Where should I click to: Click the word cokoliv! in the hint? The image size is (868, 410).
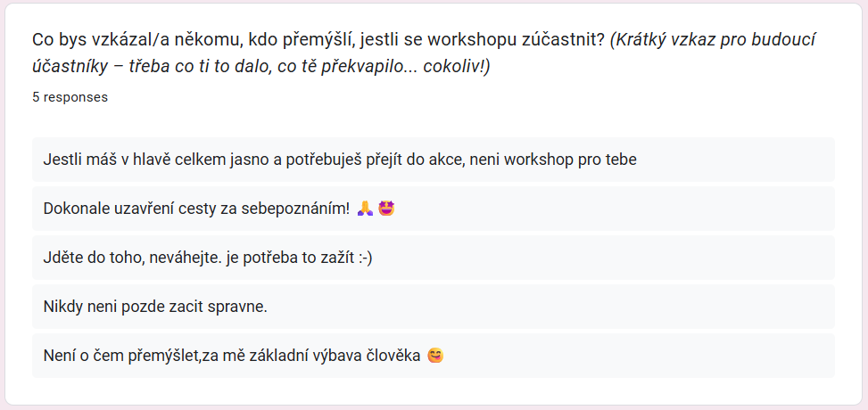pos(456,67)
